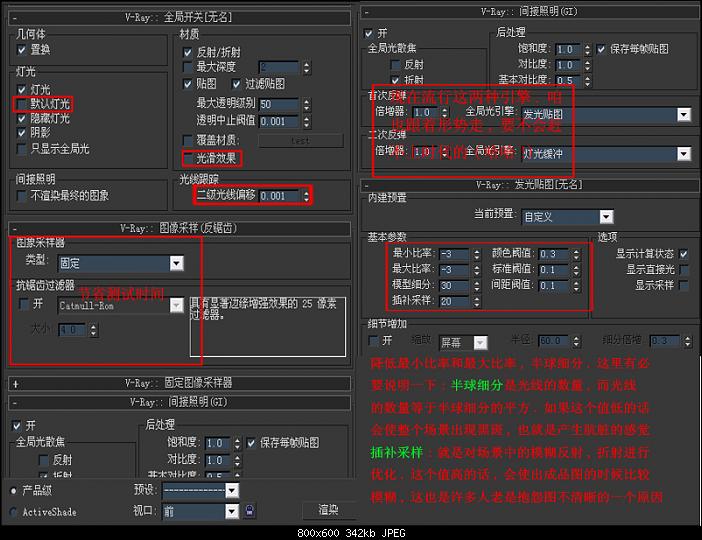The height and width of the screenshot is (540, 702).
Task: Toggle the 过滤贴图 checkbox
Action: 236,84
